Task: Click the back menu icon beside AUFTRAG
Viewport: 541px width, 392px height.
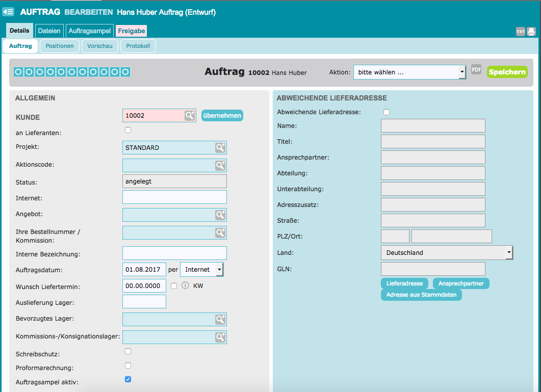Action: pyautogui.click(x=8, y=12)
